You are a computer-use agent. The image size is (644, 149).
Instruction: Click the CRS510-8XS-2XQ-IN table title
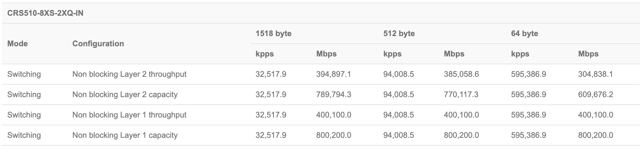click(45, 13)
